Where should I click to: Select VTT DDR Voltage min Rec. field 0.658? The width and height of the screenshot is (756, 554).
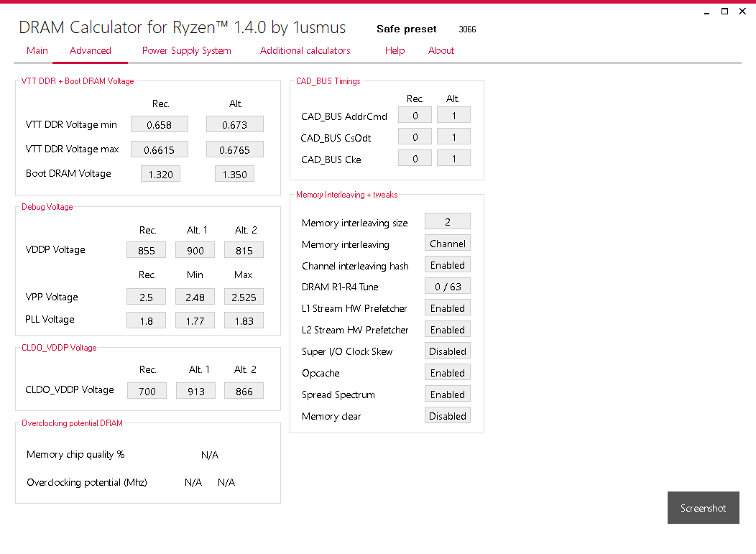click(x=159, y=124)
